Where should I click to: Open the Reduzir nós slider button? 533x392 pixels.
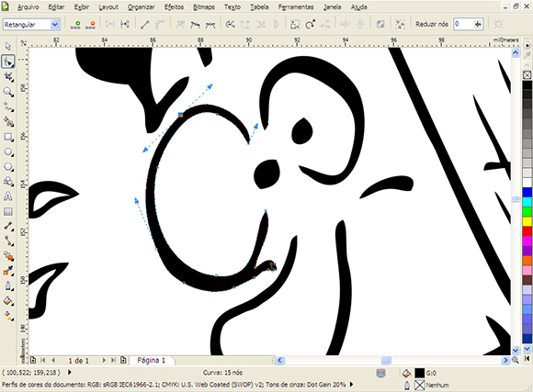tap(478, 24)
